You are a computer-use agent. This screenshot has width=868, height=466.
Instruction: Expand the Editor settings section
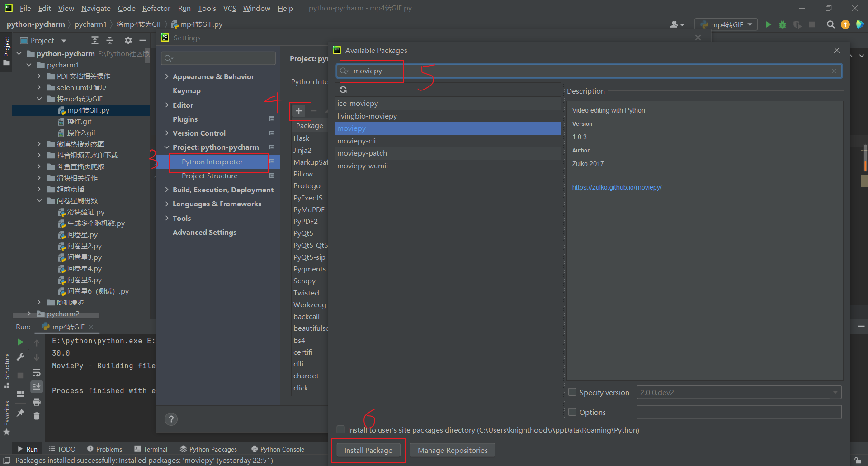click(x=167, y=105)
